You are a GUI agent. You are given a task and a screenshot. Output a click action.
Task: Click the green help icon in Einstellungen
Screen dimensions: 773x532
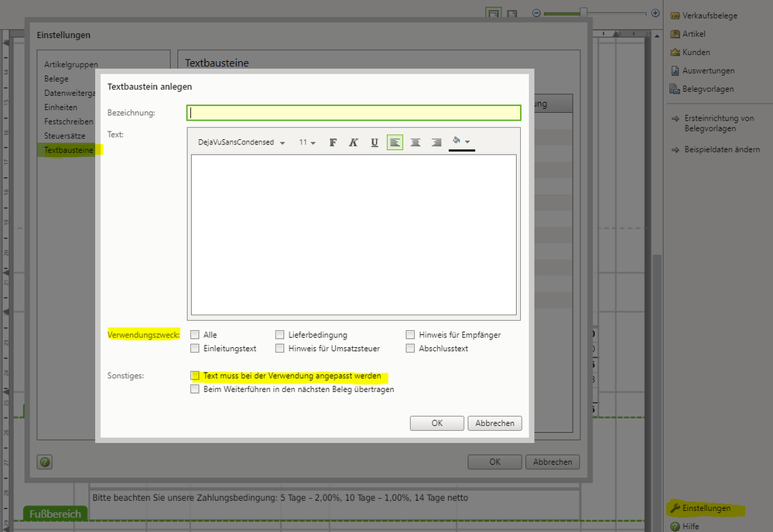(45, 462)
